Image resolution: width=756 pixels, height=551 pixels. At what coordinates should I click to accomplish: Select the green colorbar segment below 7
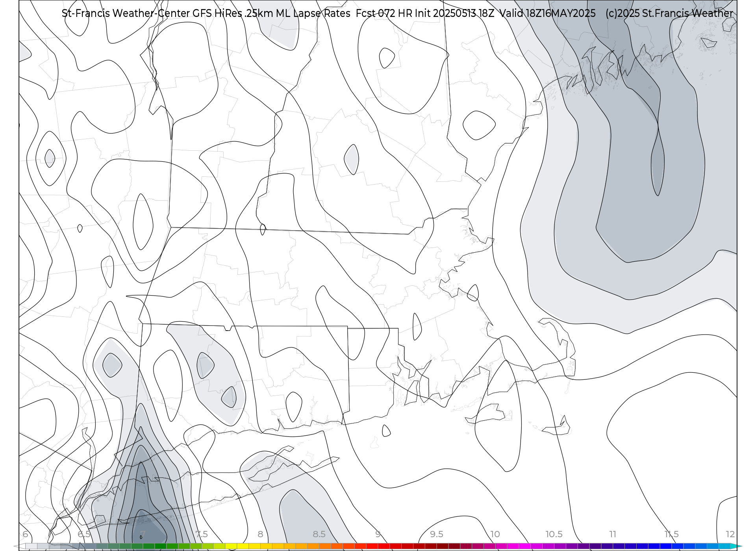(x=149, y=546)
